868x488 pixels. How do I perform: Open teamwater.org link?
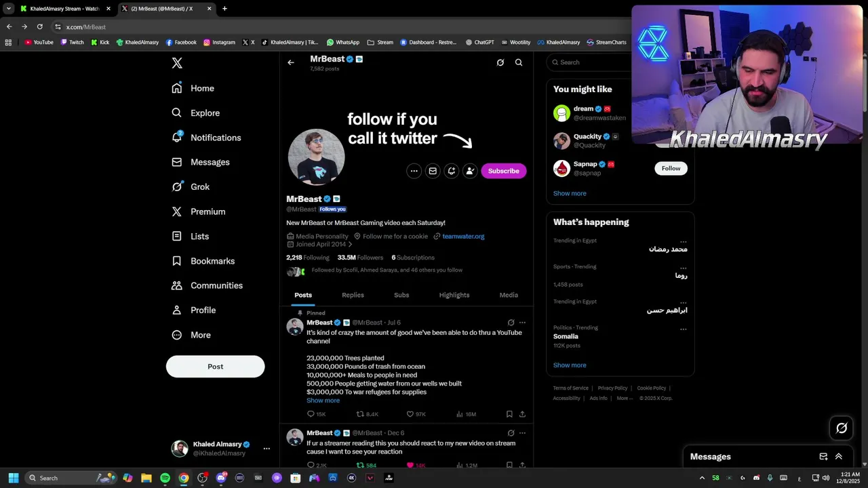coord(463,237)
